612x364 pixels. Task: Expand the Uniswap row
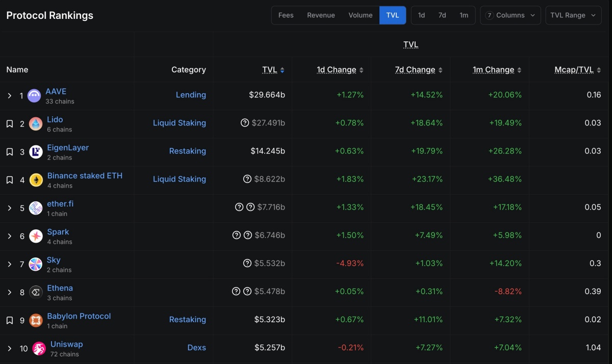pyautogui.click(x=9, y=349)
